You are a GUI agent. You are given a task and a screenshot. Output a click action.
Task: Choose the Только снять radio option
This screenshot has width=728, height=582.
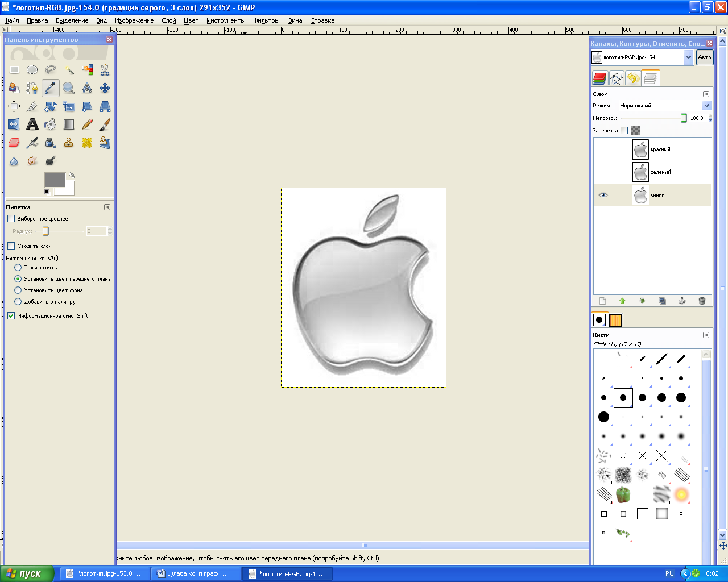(x=18, y=267)
